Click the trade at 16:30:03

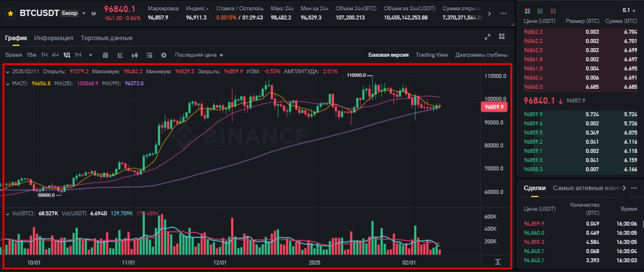click(x=581, y=260)
